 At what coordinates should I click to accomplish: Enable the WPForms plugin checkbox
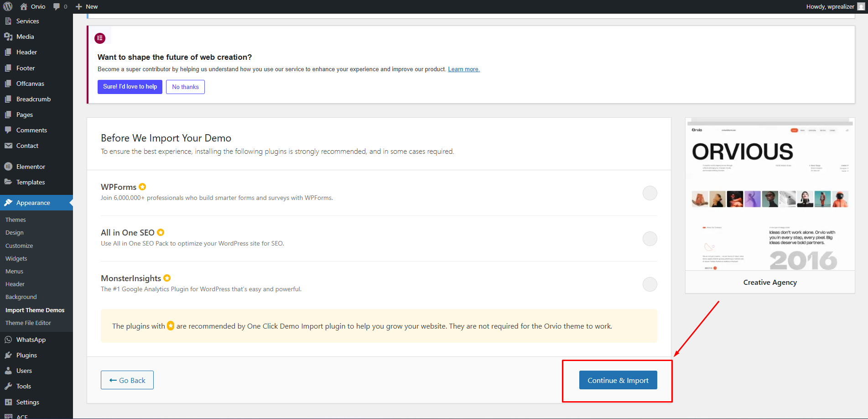650,193
